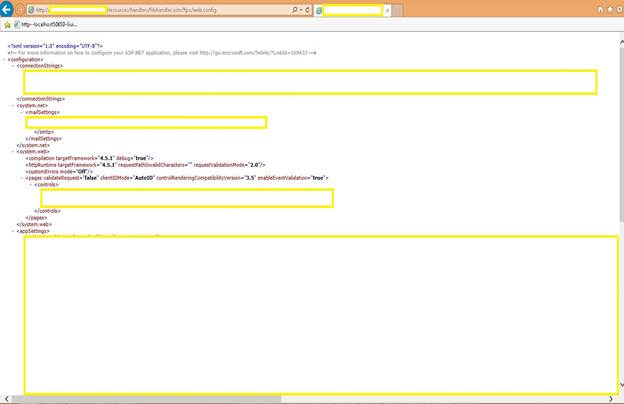
Task: Go back with the browser Back arrow
Action: click(6, 9)
